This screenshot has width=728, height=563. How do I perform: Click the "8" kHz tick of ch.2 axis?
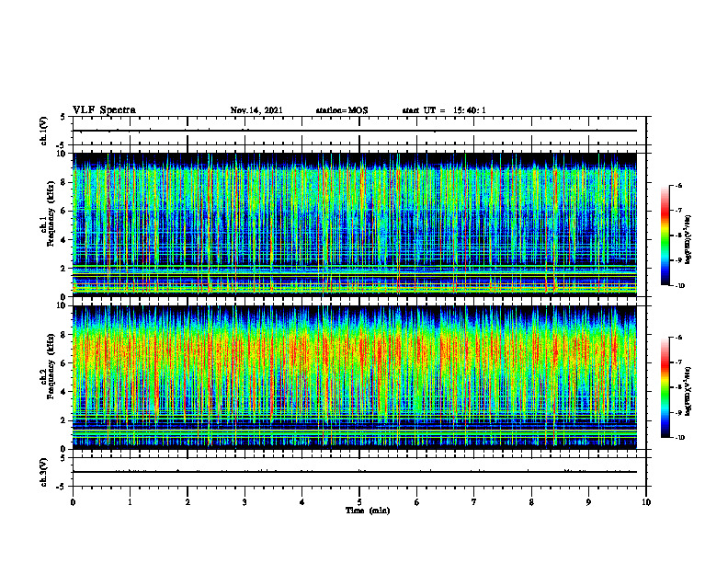point(64,335)
